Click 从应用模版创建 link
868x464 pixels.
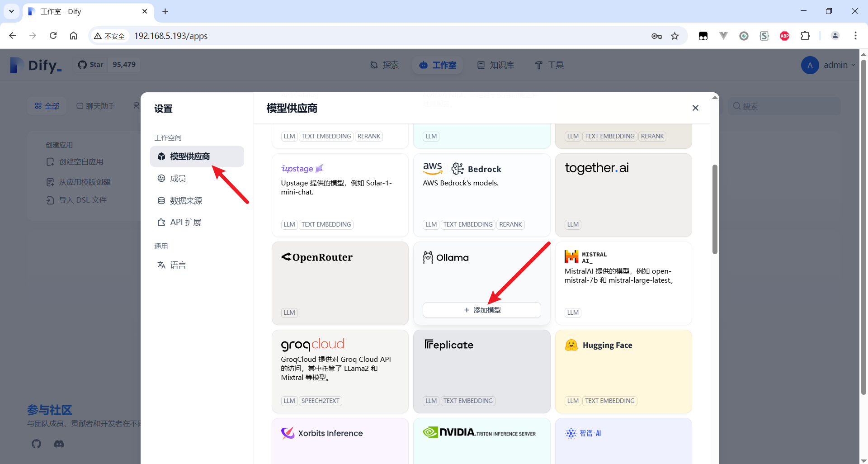[79, 182]
